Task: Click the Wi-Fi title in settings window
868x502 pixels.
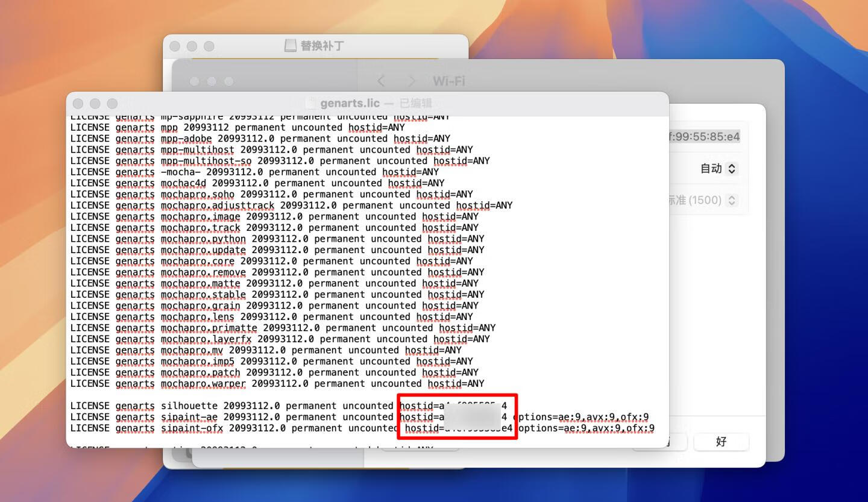Action: coord(448,81)
